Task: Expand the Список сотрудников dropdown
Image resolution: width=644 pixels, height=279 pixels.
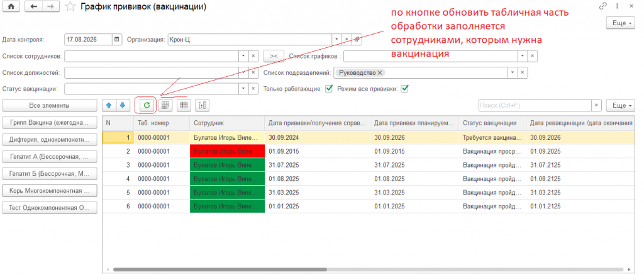Action: [x=243, y=56]
